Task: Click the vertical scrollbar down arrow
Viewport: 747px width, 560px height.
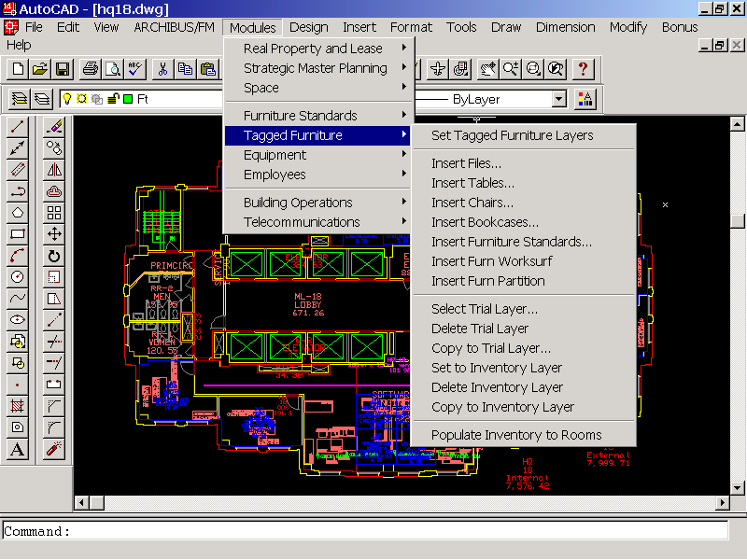Action: click(738, 488)
